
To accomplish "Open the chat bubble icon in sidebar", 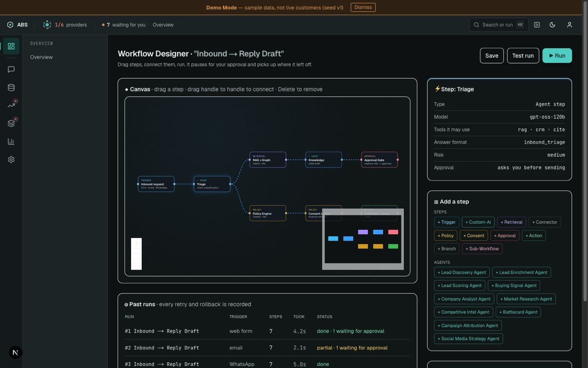I will point(11,69).
